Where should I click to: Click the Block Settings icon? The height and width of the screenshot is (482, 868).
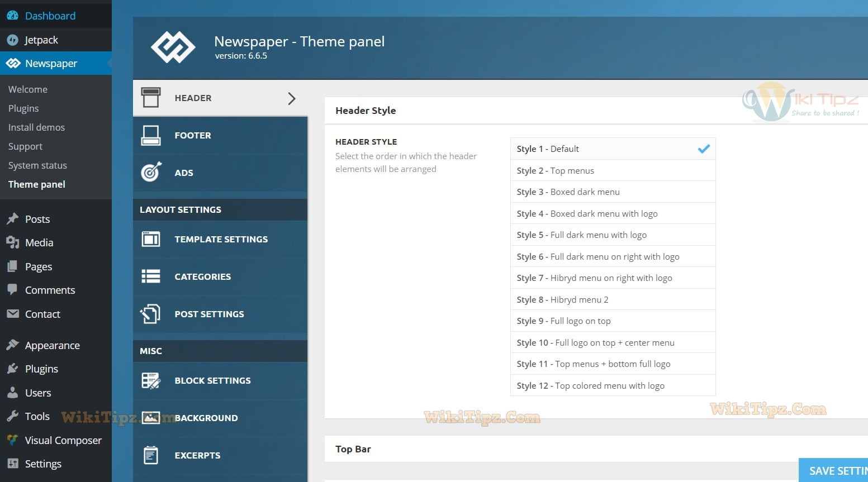click(151, 380)
